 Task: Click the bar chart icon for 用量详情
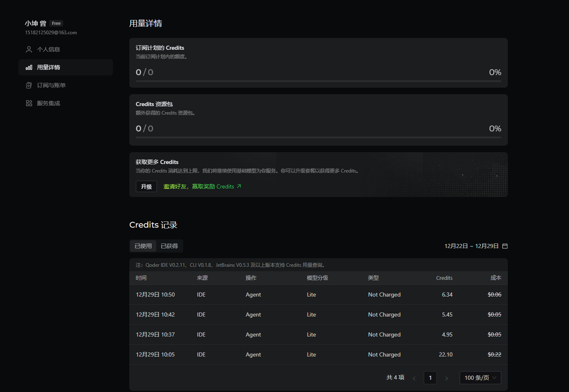29,67
